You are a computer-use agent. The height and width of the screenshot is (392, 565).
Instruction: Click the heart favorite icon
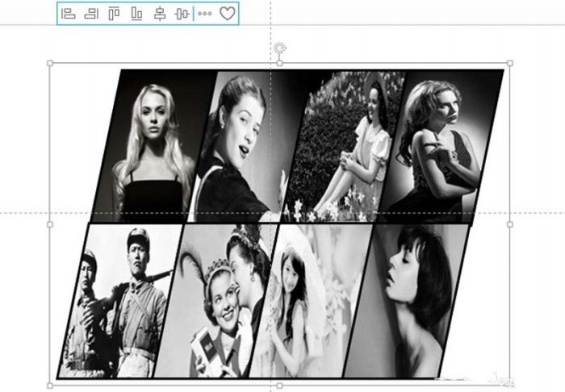(x=228, y=14)
